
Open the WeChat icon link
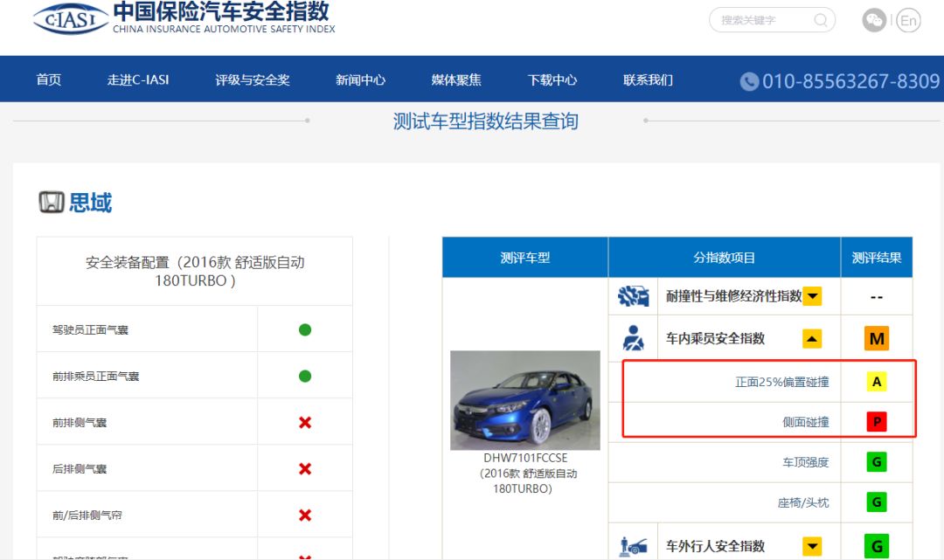click(x=873, y=20)
